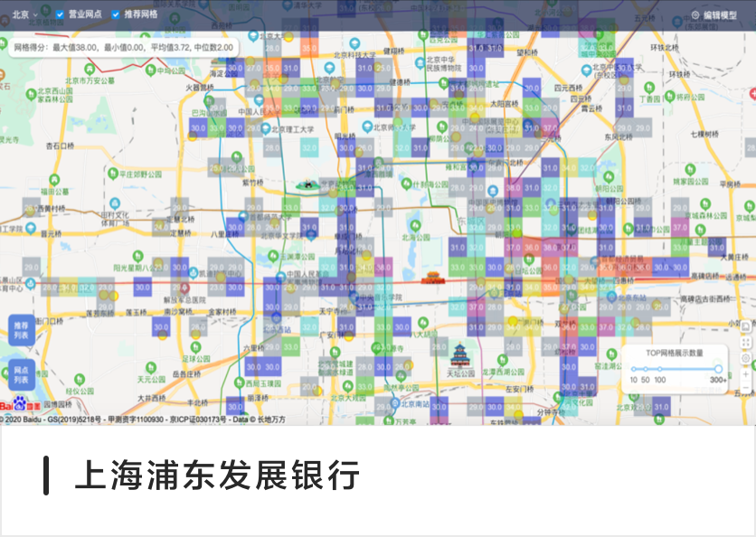
Task: Click the 北京南站 station icon
Action: coord(395,404)
